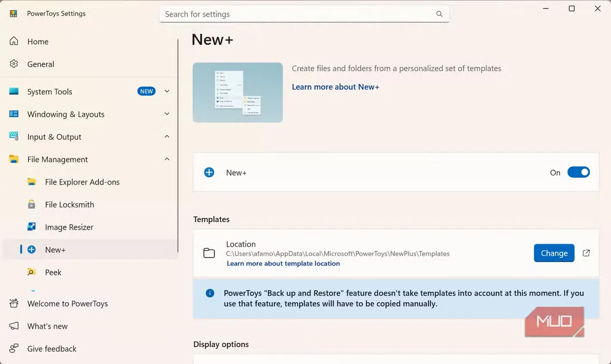Minimize the PowerToys Settings window

[x=546, y=9]
